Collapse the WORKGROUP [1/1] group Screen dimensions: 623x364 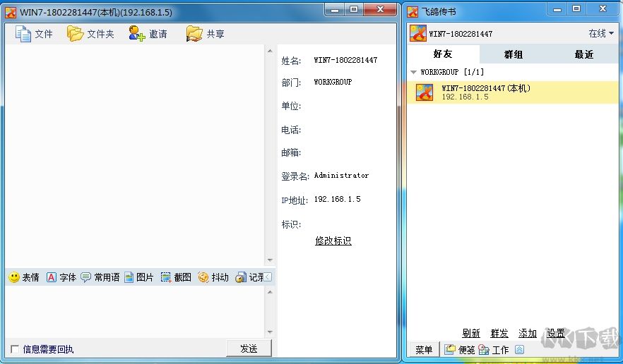(413, 72)
